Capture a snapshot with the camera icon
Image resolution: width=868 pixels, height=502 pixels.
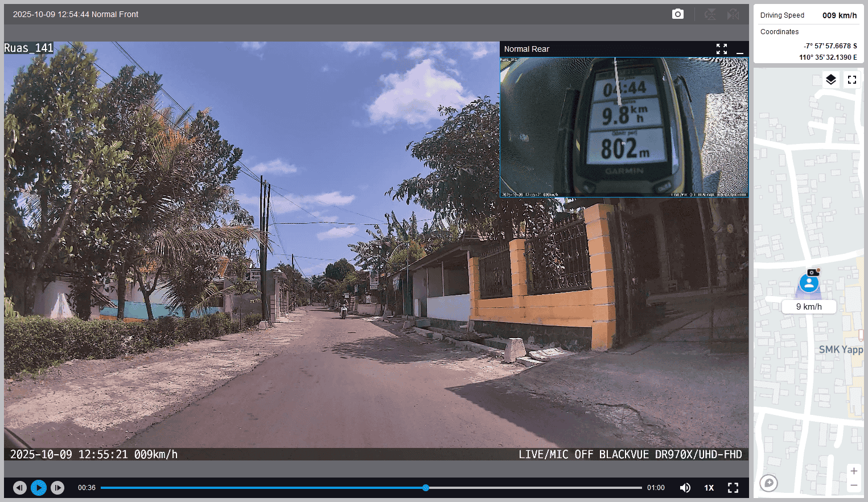(677, 14)
